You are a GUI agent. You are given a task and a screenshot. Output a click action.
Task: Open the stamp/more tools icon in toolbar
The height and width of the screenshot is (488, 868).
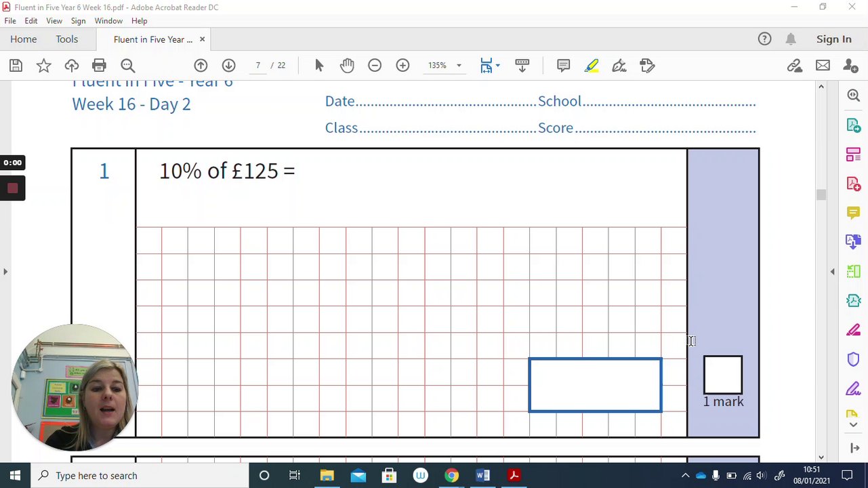[646, 66]
